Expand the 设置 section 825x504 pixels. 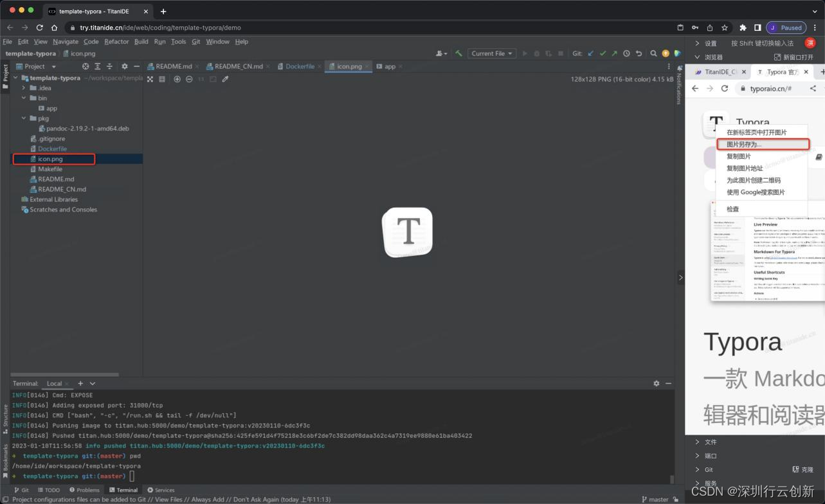pyautogui.click(x=698, y=43)
